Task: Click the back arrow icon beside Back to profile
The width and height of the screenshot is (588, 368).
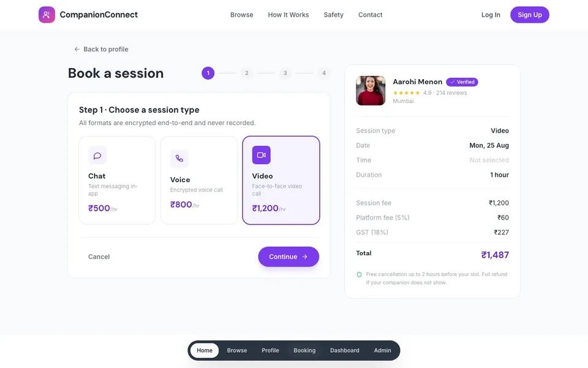Action: [77, 49]
